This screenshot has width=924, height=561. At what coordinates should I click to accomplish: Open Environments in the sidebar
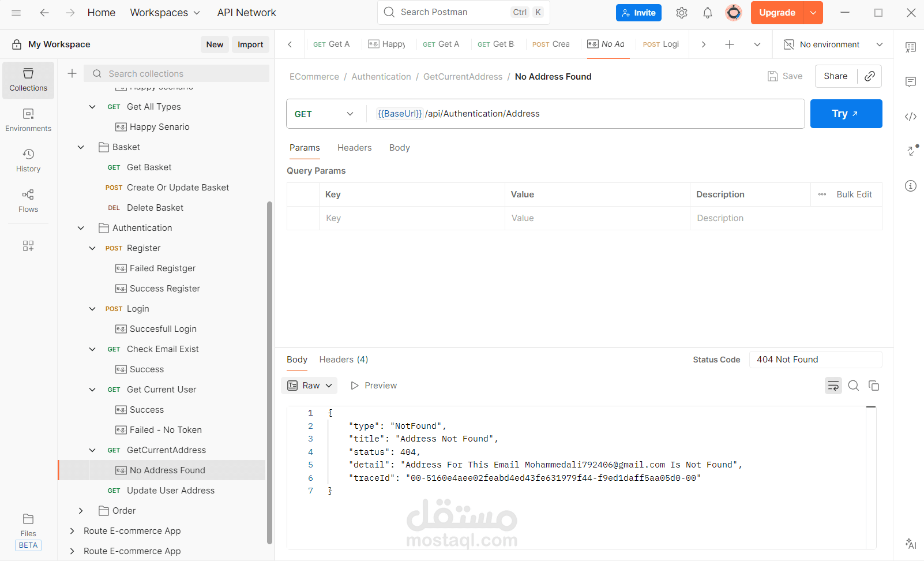pyautogui.click(x=28, y=121)
